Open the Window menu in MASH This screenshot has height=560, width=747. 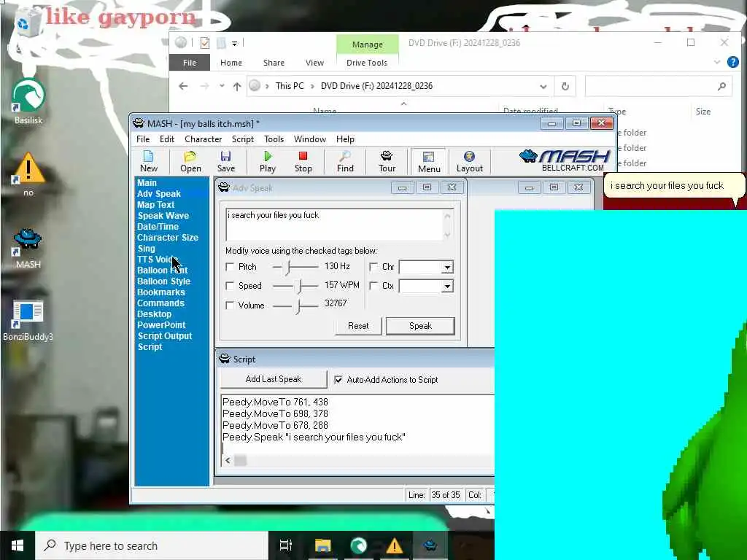tap(309, 139)
